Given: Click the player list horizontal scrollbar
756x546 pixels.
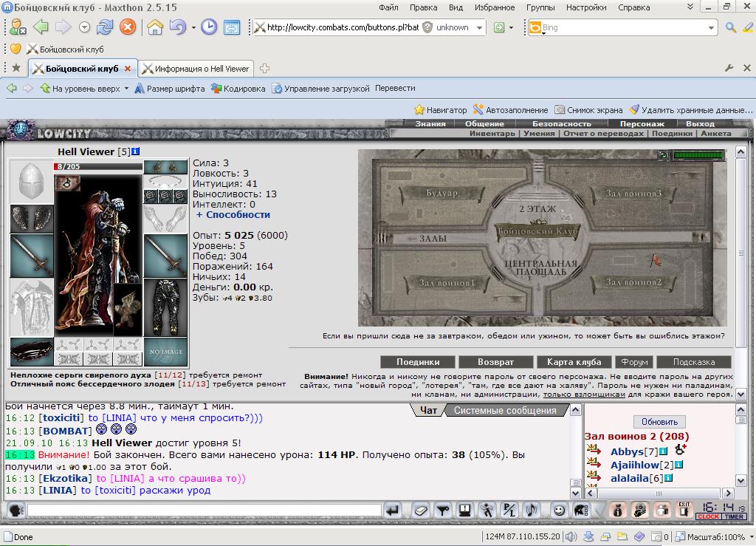Looking at the screenshot, I should (659, 494).
